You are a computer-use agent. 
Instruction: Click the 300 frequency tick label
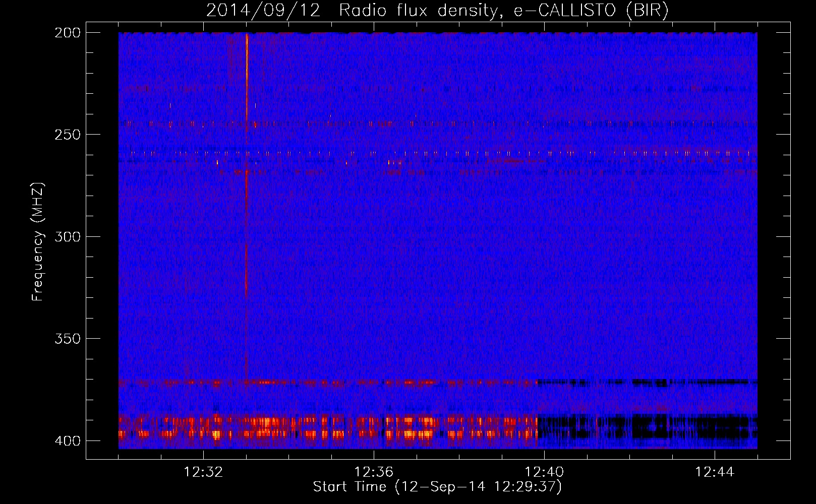68,237
